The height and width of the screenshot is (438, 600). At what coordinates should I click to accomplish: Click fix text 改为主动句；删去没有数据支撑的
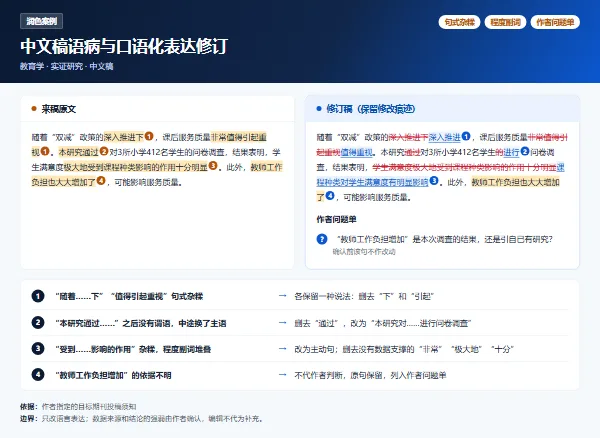[404, 349]
